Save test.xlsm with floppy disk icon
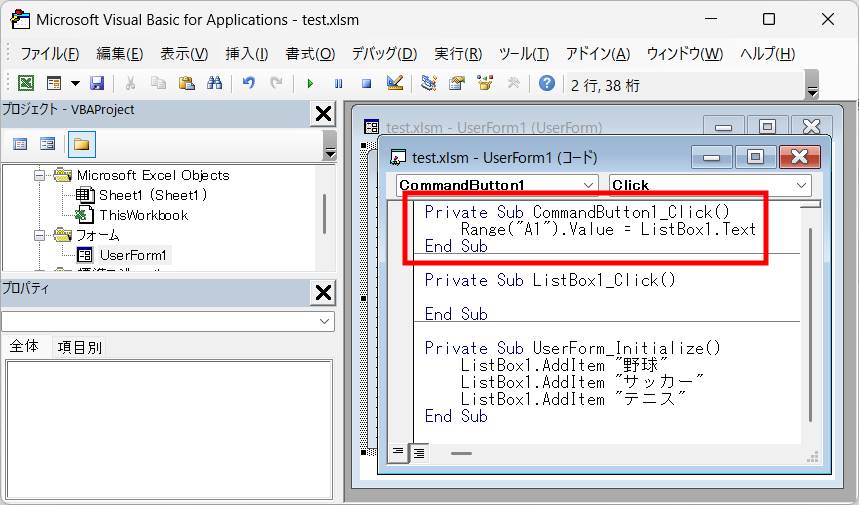 [97, 83]
